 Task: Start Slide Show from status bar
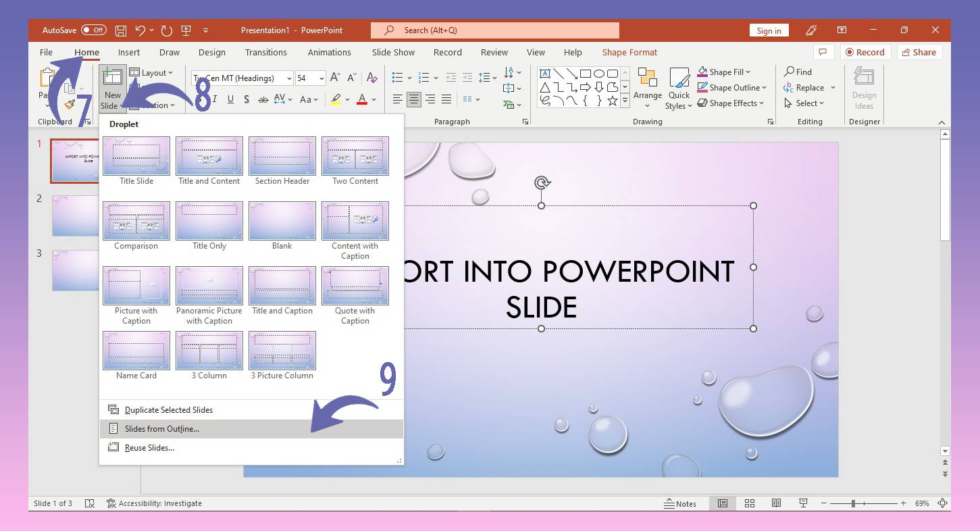[x=803, y=503]
